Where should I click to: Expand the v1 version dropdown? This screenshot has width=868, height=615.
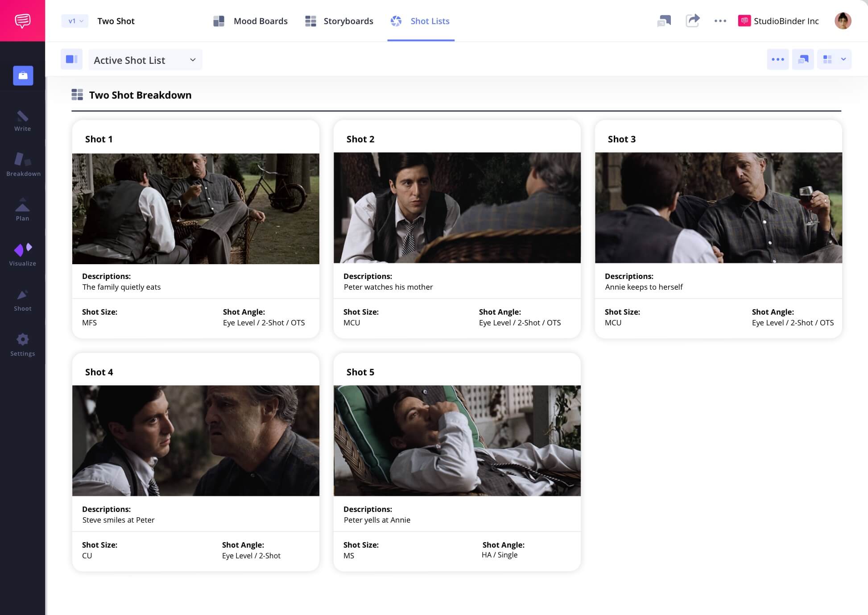click(74, 21)
